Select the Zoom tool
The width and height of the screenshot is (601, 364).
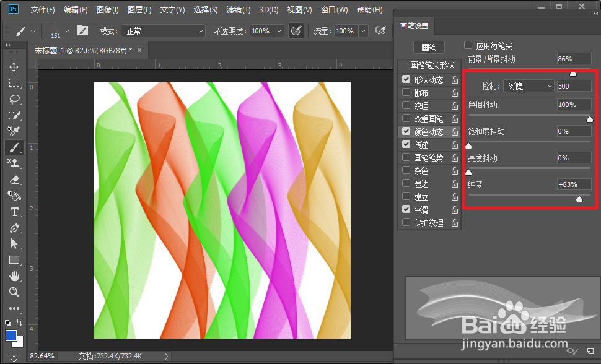(14, 292)
